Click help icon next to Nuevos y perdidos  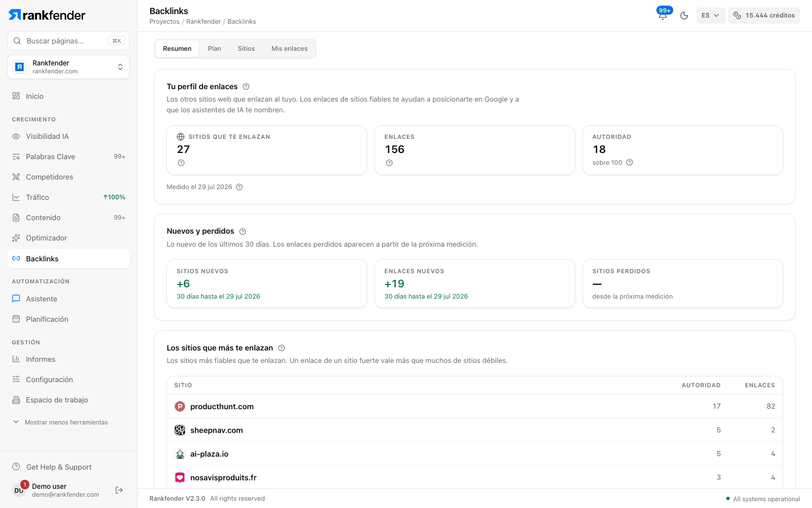242,231
